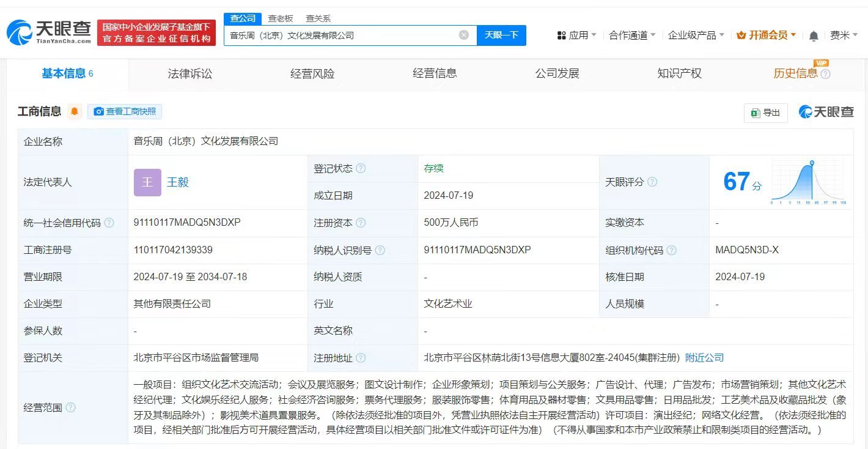Click the crown icon on 开通会员
The image size is (868, 449).
(743, 35)
